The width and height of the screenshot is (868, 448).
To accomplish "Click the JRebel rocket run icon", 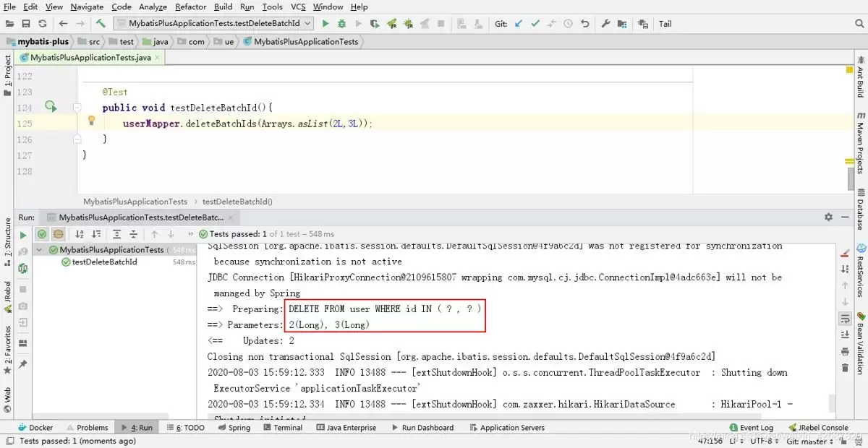I will coord(392,24).
